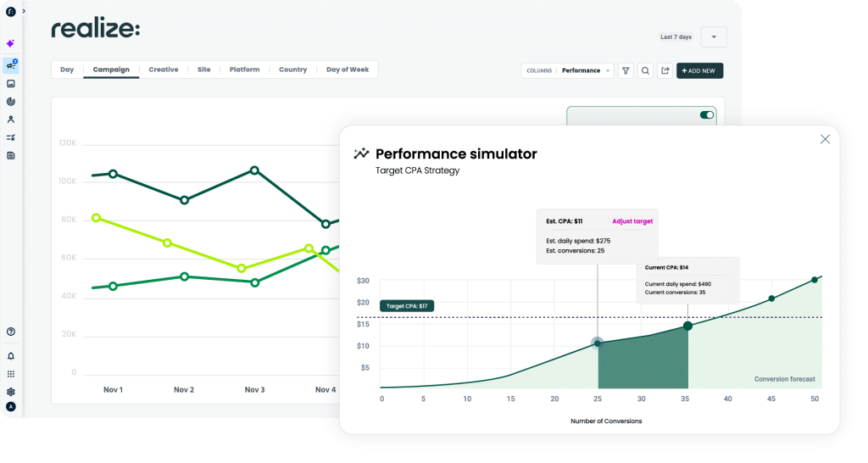Click the ADD NEW button
The height and width of the screenshot is (463, 868).
click(x=699, y=70)
